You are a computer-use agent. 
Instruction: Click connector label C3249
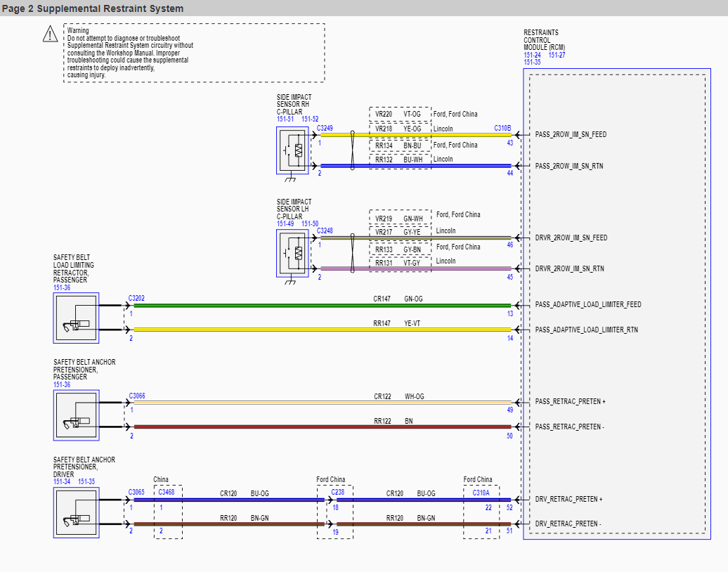point(325,129)
